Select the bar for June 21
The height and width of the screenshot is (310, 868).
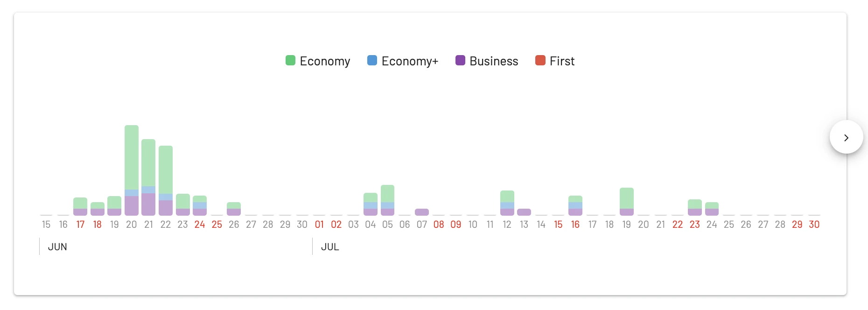click(148, 177)
